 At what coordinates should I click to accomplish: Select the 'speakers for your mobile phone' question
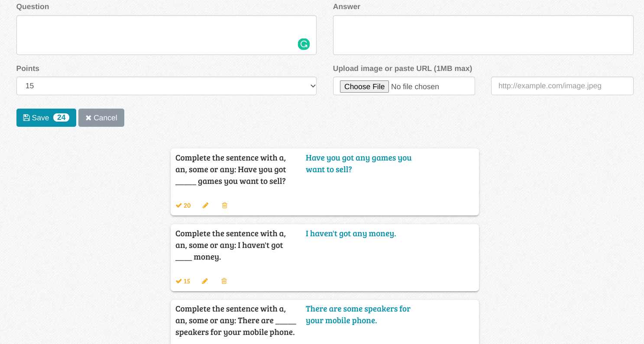pyautogui.click(x=235, y=321)
